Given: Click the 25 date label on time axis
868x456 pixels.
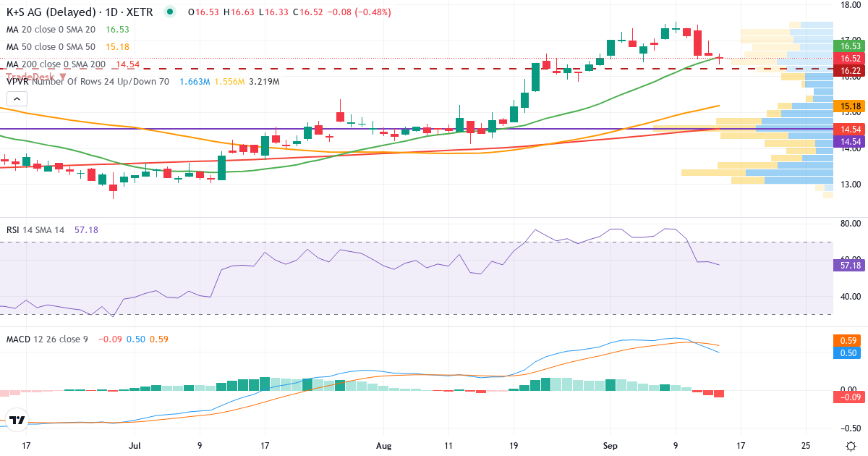Looking at the screenshot, I should coord(807,446).
